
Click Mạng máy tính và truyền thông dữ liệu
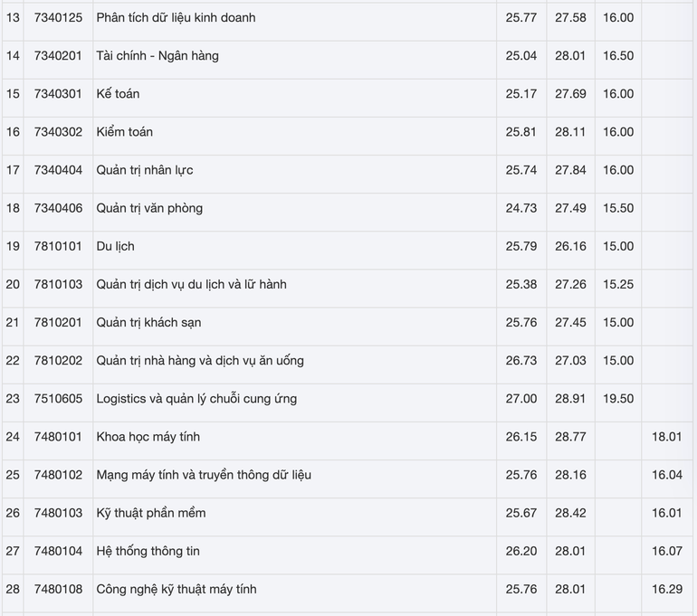tap(204, 475)
